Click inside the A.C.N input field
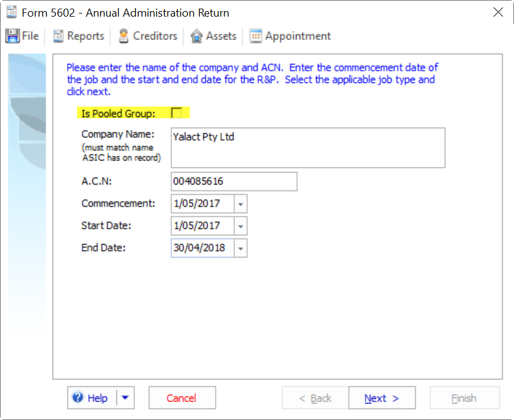The width and height of the screenshot is (514, 420). 234,181
